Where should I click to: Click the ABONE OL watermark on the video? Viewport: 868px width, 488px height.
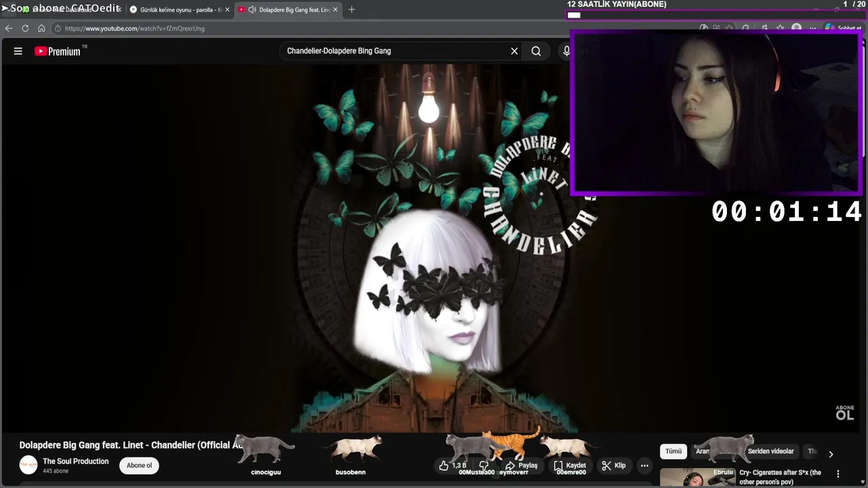pos(845,413)
